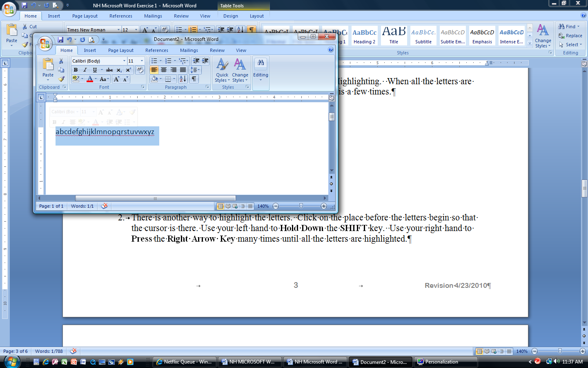The image size is (588, 368).
Task: Switch to Page Layout tab in Document2
Action: [121, 50]
